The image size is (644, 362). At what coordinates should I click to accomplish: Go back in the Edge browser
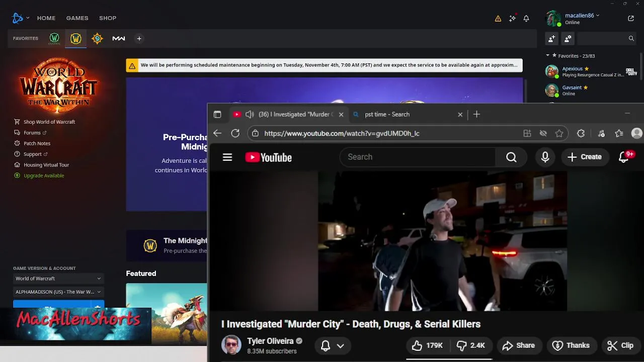217,133
